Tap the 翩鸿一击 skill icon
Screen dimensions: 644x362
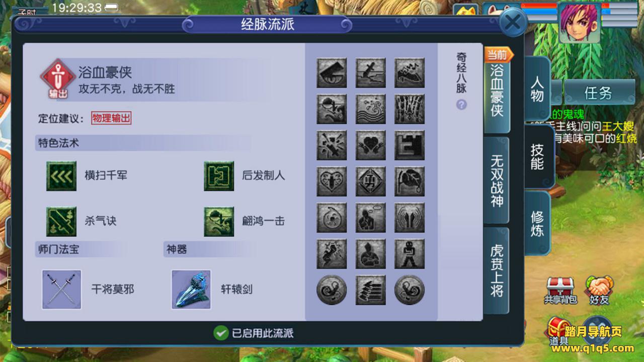click(x=219, y=222)
